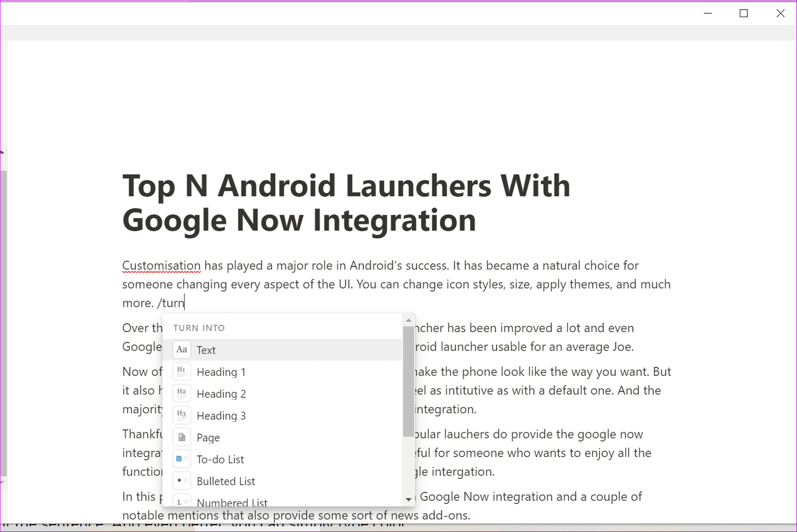Click the Page document icon

[x=182, y=437]
